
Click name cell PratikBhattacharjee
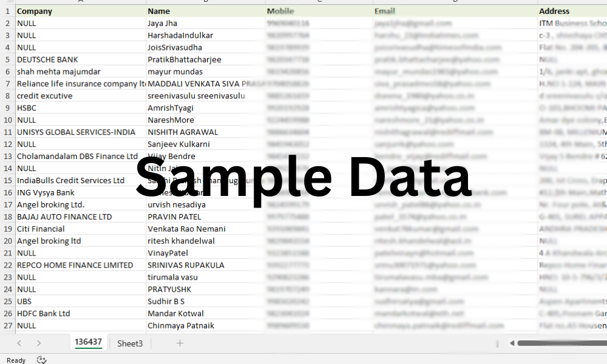[x=206, y=59]
